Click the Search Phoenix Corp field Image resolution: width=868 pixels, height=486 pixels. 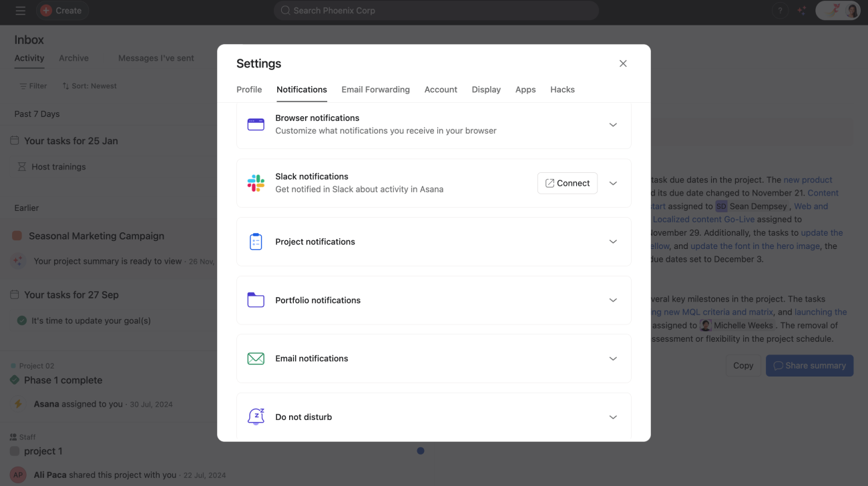pos(436,11)
